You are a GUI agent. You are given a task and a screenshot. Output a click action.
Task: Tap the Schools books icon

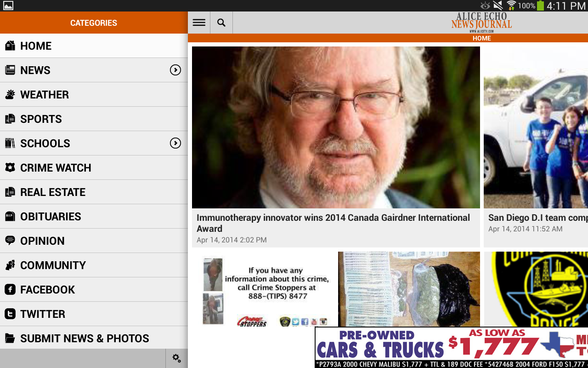pyautogui.click(x=10, y=143)
